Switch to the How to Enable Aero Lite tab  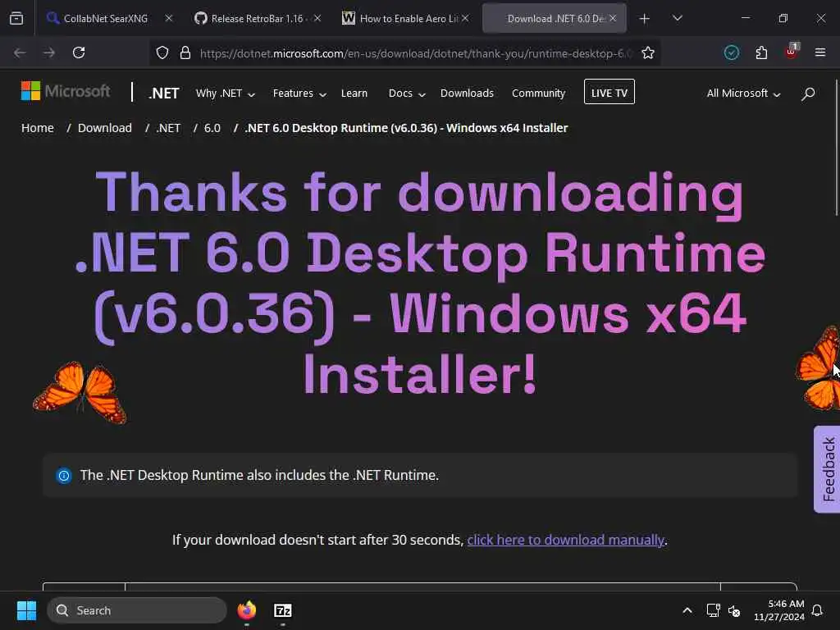pyautogui.click(x=404, y=18)
